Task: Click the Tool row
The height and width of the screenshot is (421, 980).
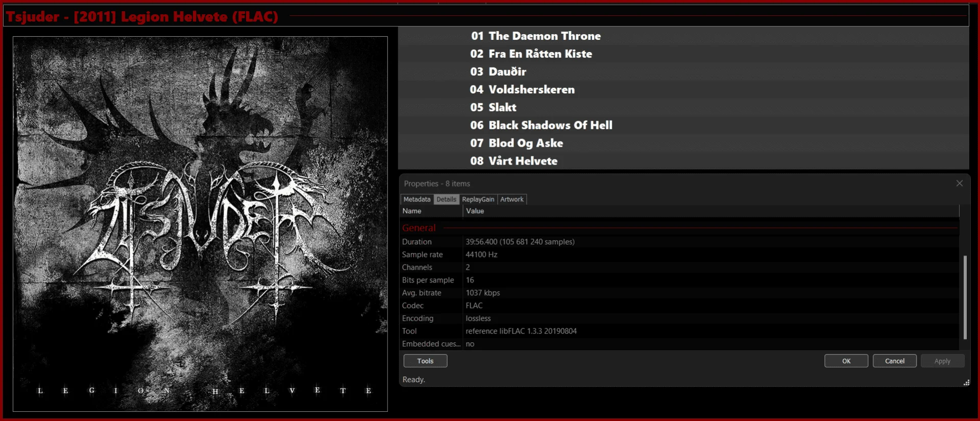Action: 680,331
